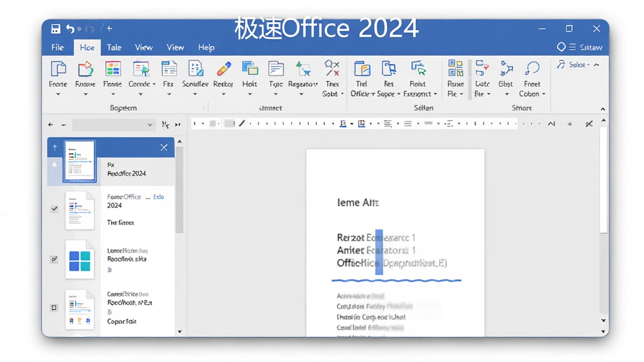Click the Undo arrow in the title bar
Image resolution: width=644 pixels, height=362 pixels.
point(70,29)
